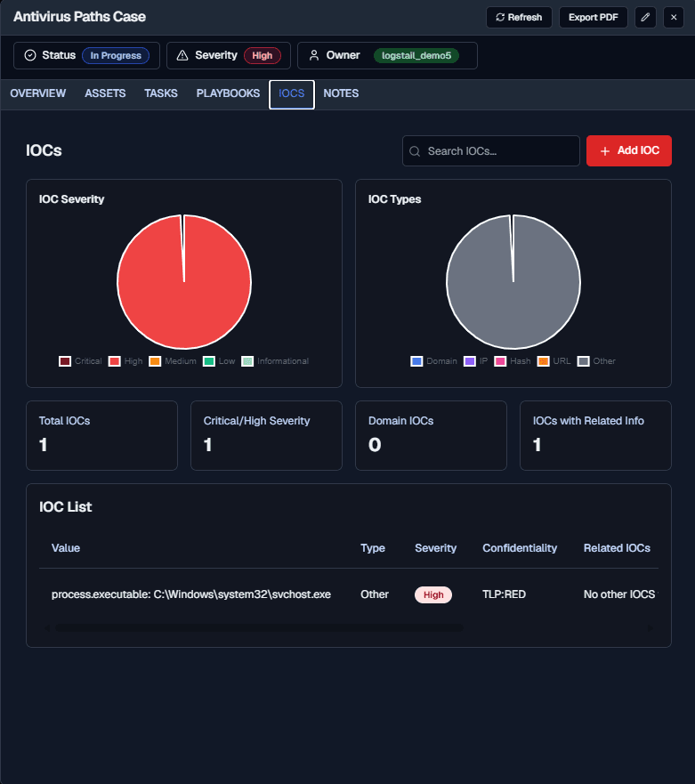Click the Search IOCs input field

tap(491, 150)
